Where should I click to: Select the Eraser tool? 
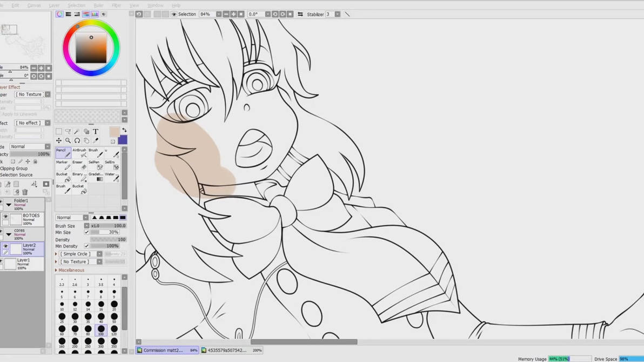79,165
